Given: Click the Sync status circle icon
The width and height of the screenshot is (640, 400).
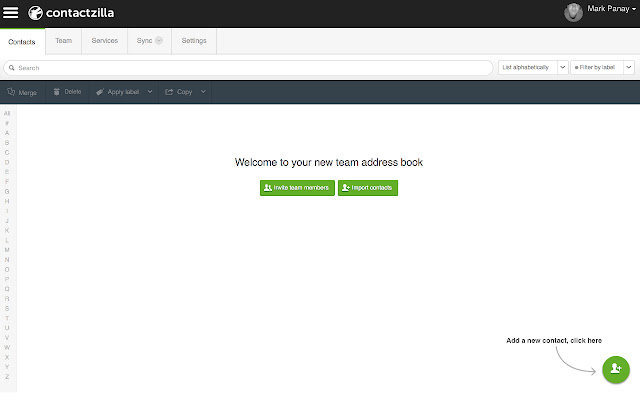Looking at the screenshot, I should [159, 40].
